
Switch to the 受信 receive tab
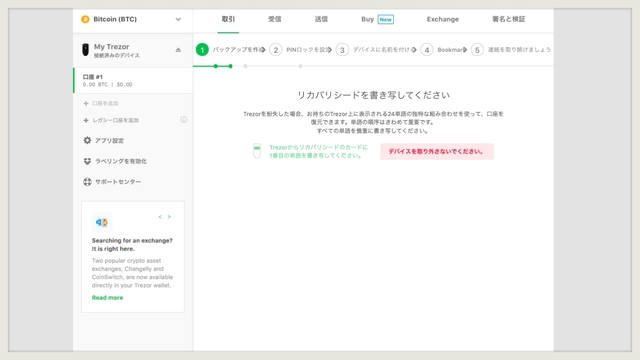point(275,19)
